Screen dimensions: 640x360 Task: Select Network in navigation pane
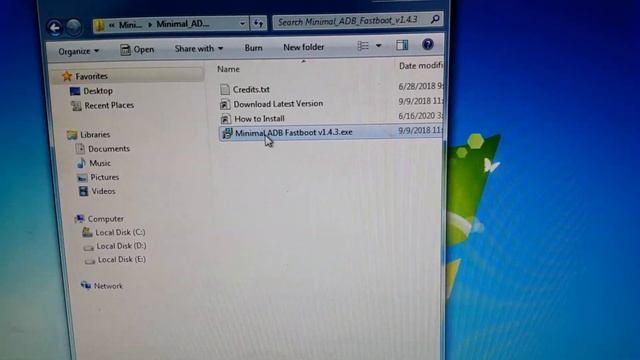108,286
